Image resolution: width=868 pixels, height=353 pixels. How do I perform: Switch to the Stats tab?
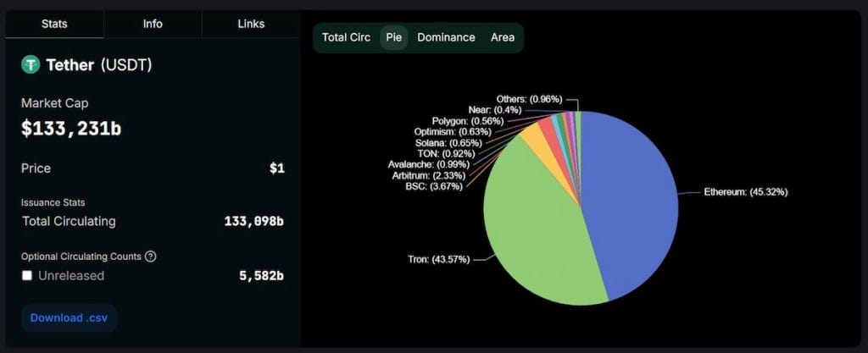54,25
